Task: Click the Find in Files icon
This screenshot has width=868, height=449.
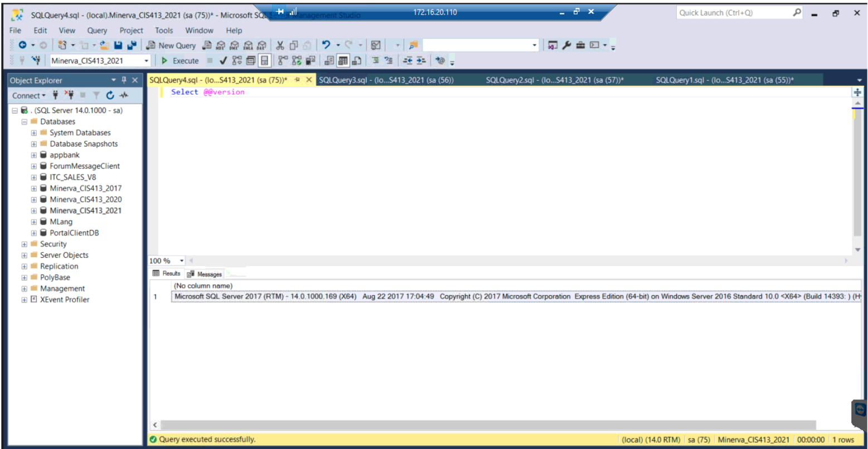Action: point(413,46)
